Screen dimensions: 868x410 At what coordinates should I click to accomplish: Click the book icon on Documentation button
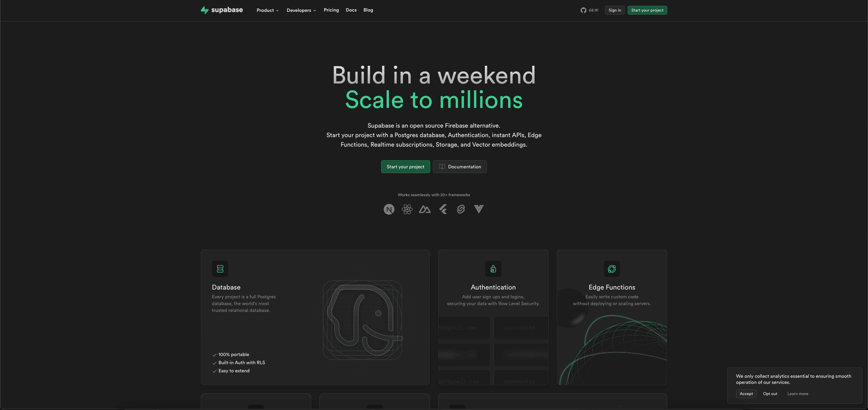click(442, 167)
